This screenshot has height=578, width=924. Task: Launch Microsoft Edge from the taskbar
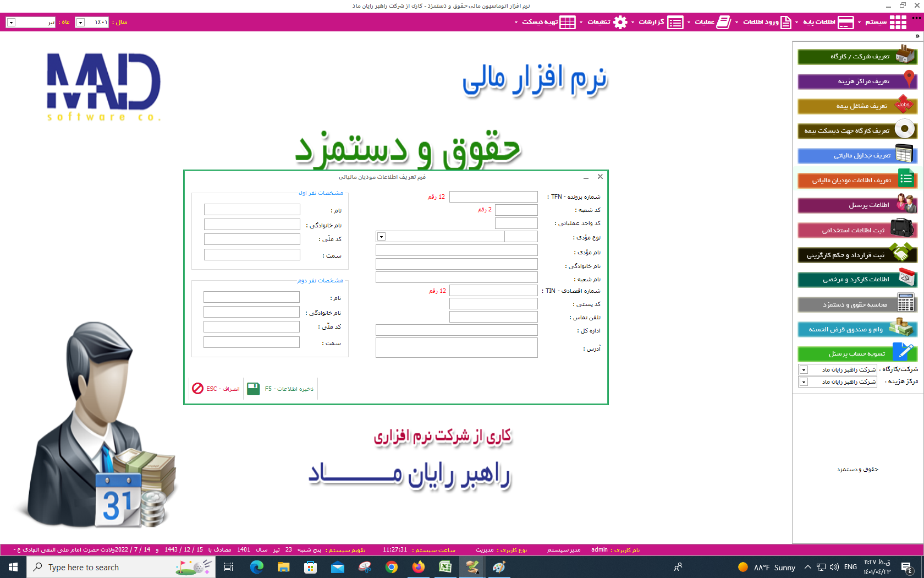point(256,567)
